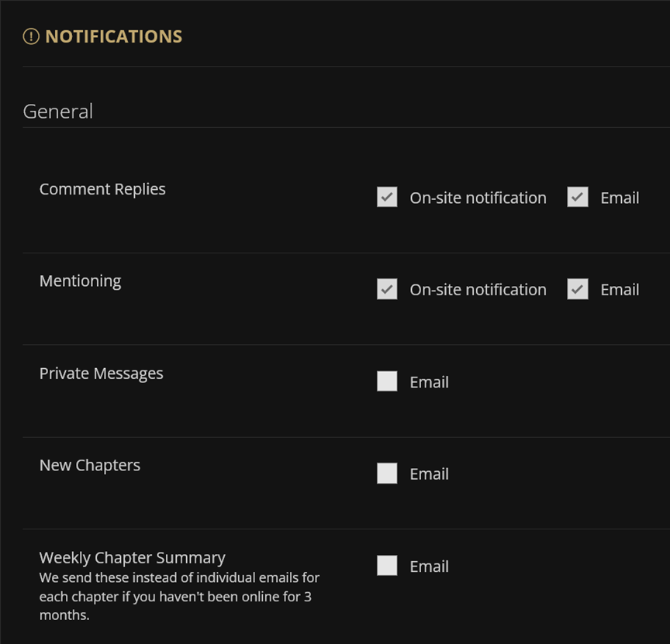The image size is (670, 644).
Task: Click the exclamation icon beside Notifications
Action: pos(31,36)
